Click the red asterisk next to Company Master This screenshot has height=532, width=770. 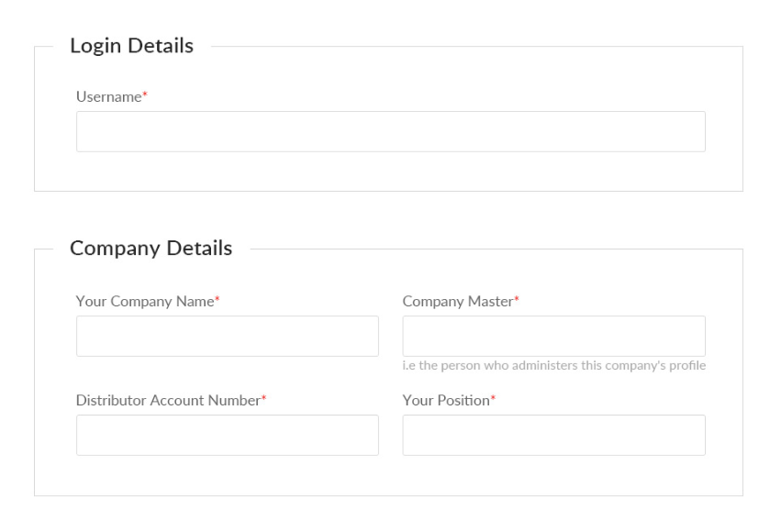pos(517,300)
